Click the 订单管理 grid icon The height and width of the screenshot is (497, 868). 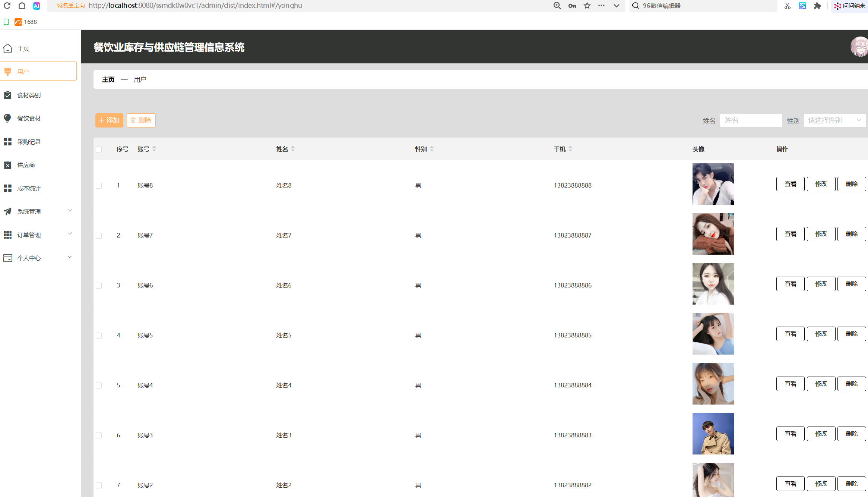pyautogui.click(x=7, y=235)
